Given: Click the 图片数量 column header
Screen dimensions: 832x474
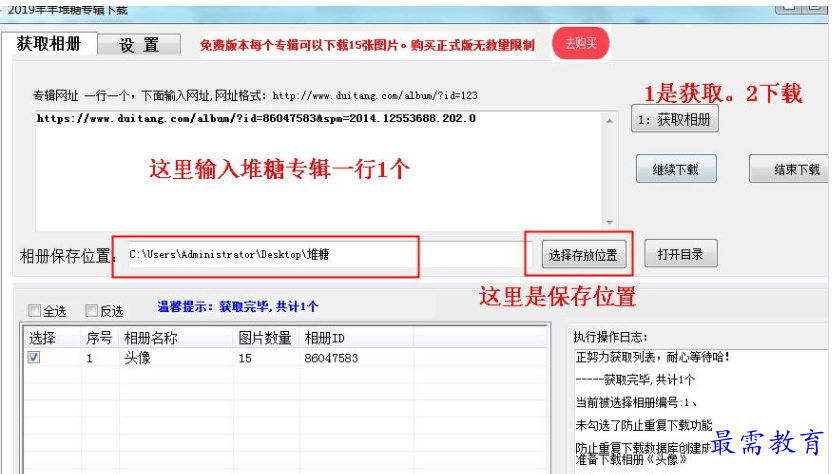Looking at the screenshot, I should [266, 338].
